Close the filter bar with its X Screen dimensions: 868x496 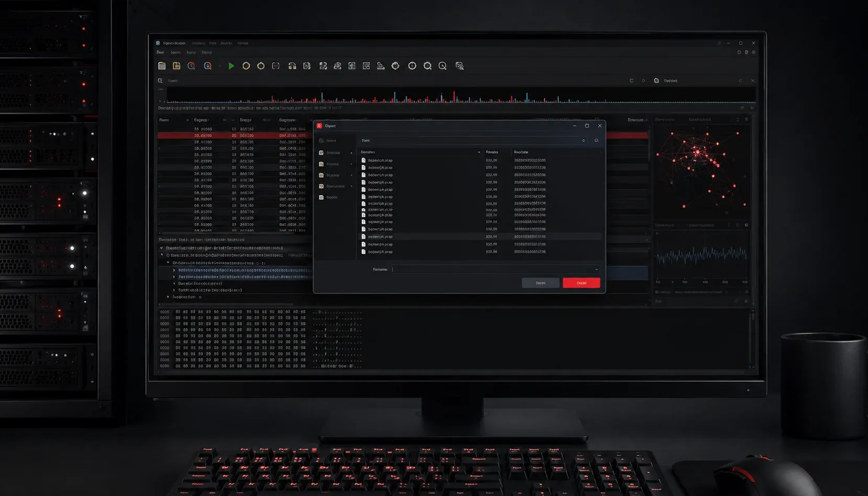pos(753,81)
